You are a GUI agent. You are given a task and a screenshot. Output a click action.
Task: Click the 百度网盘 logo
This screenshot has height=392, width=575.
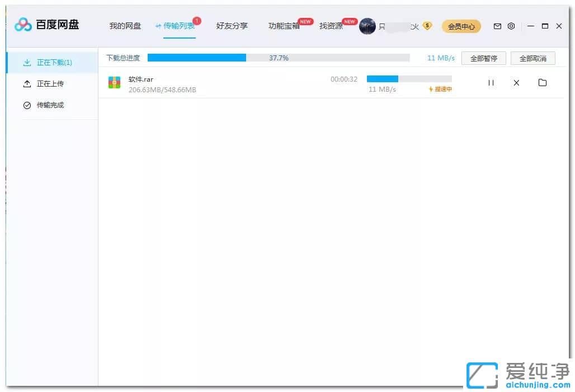(x=47, y=25)
